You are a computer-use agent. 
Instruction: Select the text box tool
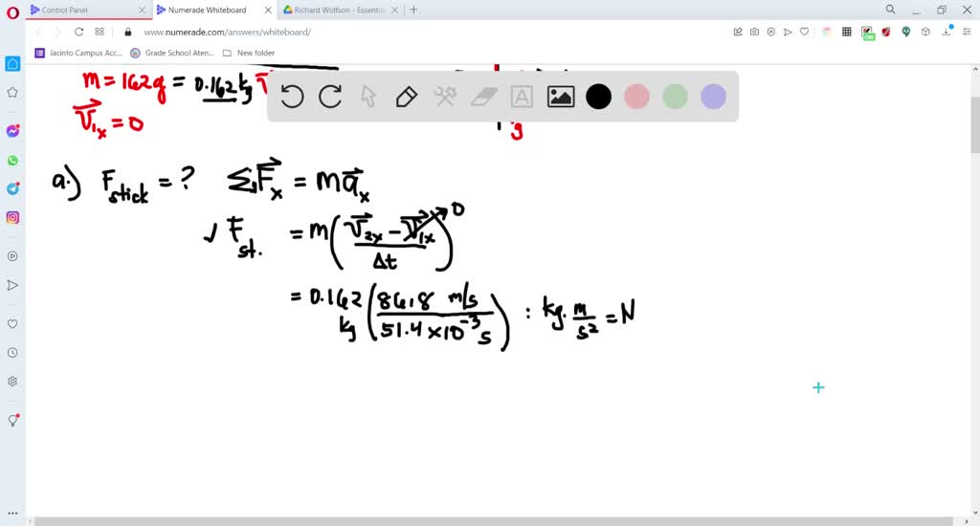coord(522,97)
